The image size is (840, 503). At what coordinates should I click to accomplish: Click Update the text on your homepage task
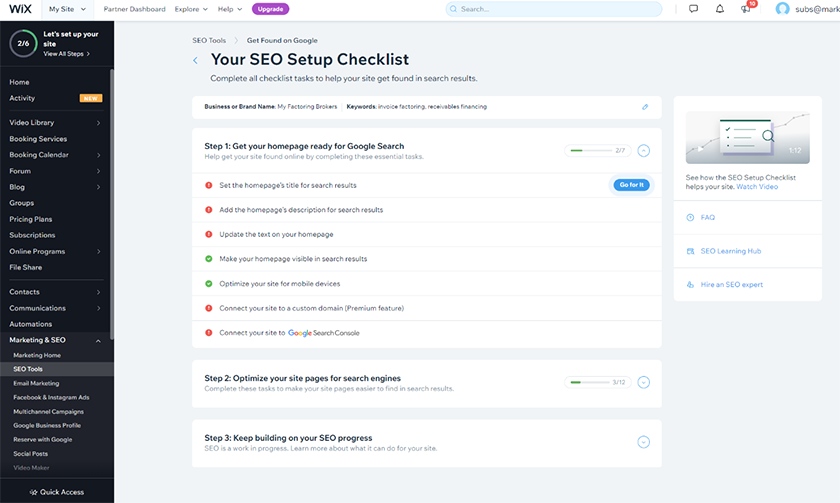tap(276, 234)
